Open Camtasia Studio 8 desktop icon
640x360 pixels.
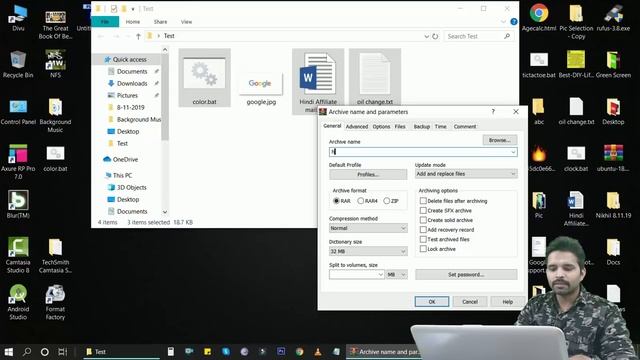click(x=18, y=255)
